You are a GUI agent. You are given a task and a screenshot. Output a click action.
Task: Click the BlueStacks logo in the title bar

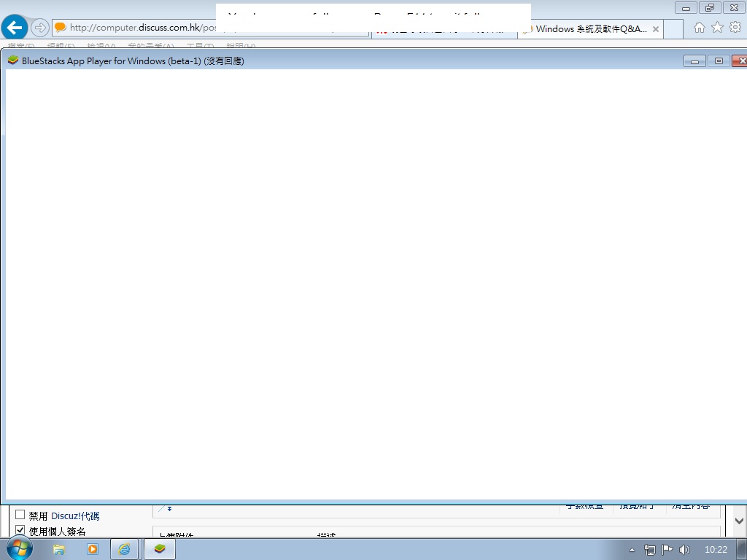13,61
